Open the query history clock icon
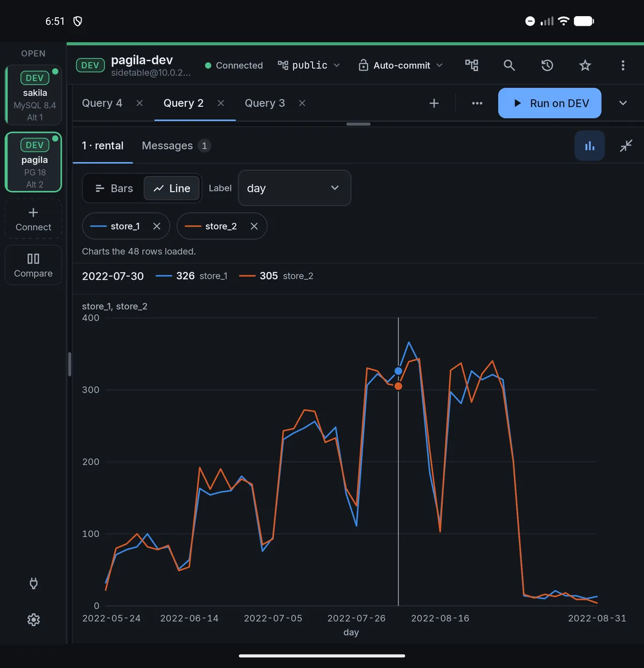 point(547,66)
